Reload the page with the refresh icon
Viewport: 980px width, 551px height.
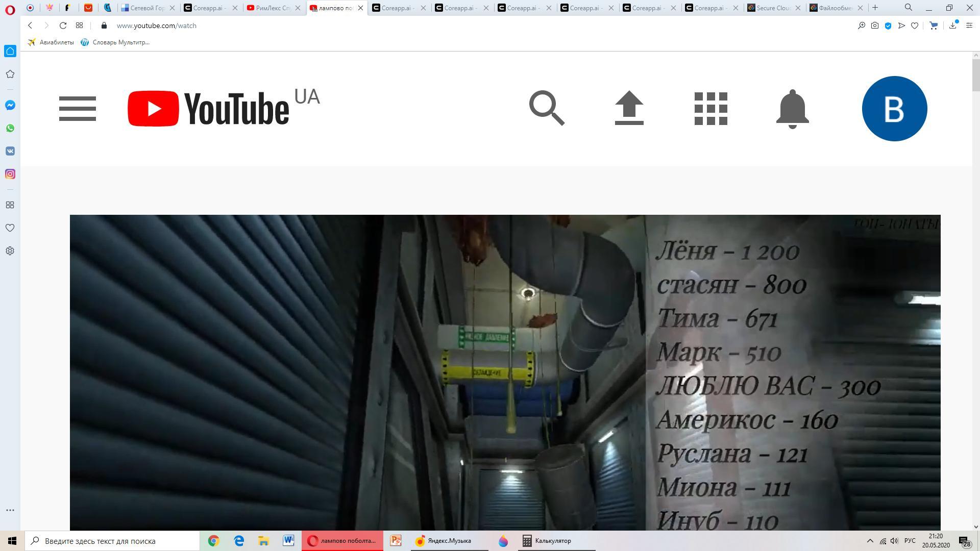click(63, 26)
